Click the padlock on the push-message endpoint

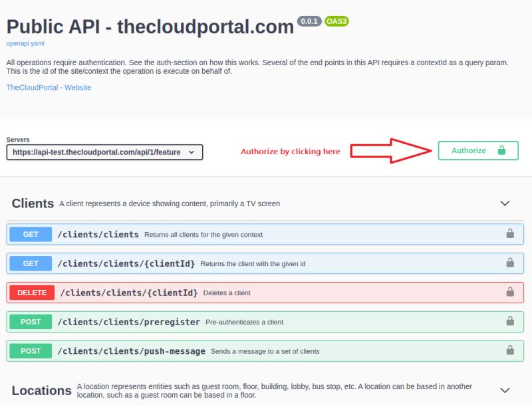pos(510,350)
